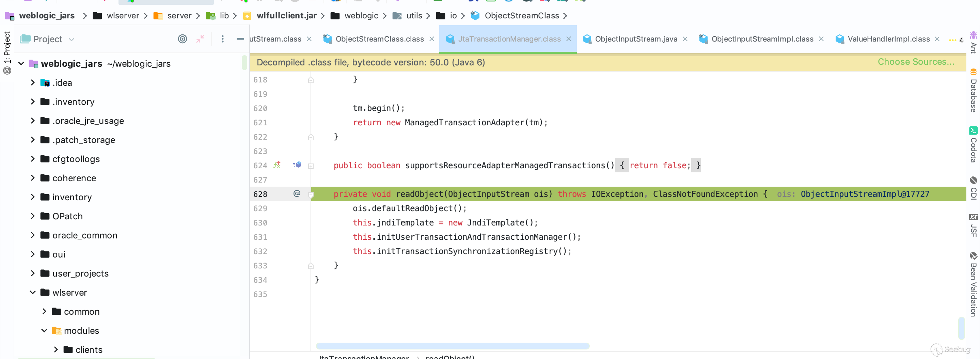Click the Choose Sources... link
Image resolution: width=980 pixels, height=359 pixels.
(x=915, y=62)
